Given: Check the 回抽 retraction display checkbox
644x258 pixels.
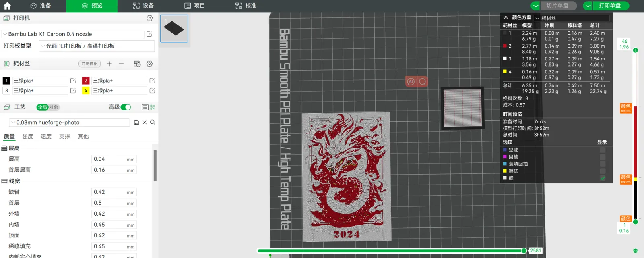Looking at the screenshot, I should click(x=603, y=157).
